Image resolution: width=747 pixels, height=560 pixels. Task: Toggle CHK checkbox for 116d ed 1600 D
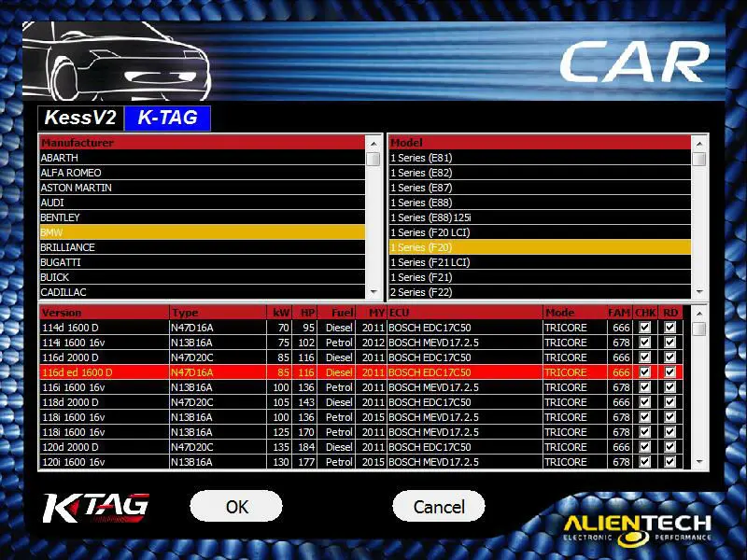(645, 371)
